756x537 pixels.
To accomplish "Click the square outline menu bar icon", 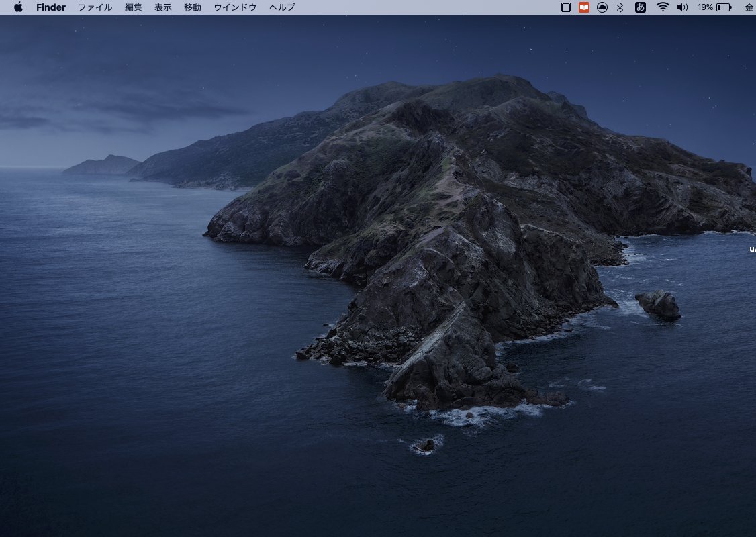I will [x=565, y=7].
